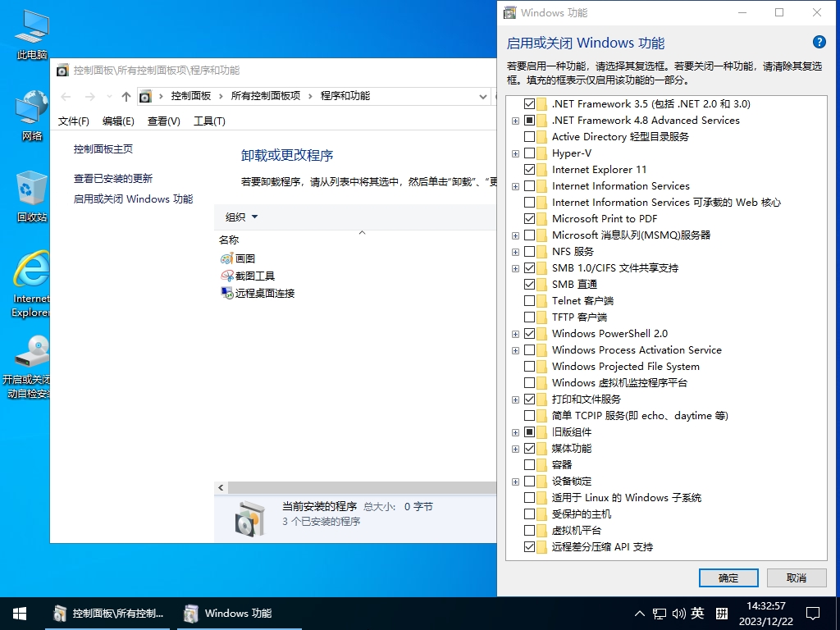Click the folder icon beside 容器
This screenshot has height=630, width=840.
[542, 465]
